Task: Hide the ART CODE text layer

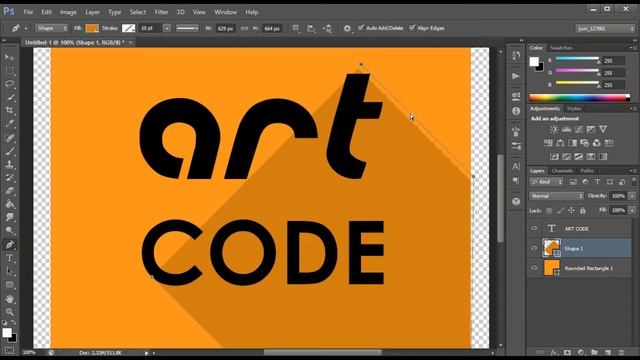Action: (x=534, y=229)
